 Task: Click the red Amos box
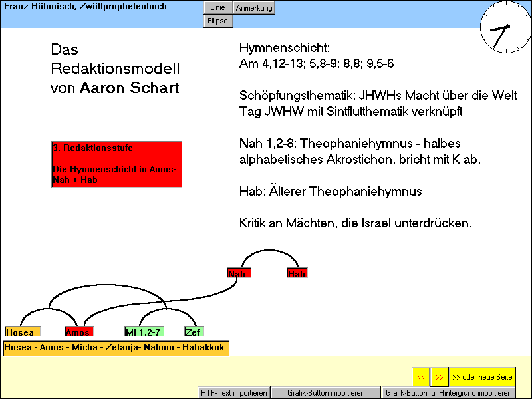(78, 332)
